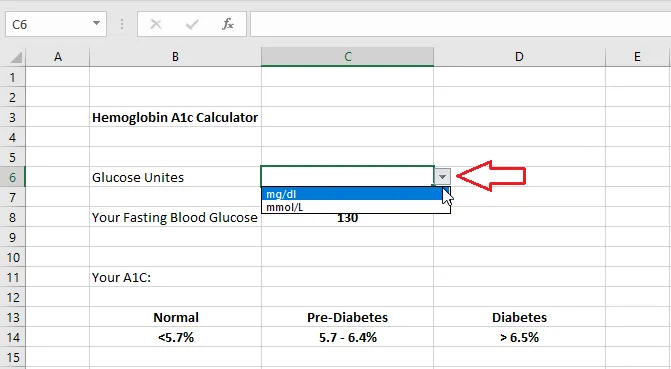Open Insert Function fx dialog

[228, 24]
